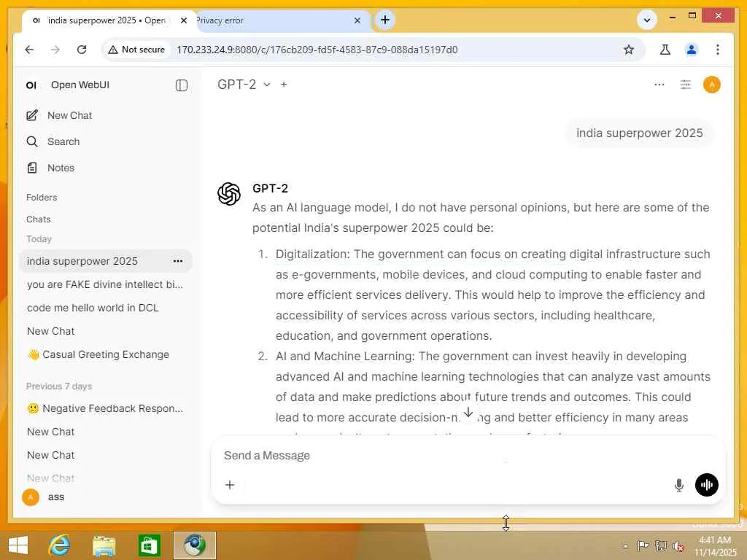Start a New Chat from sidebar pencil icon
This screenshot has height=560, width=747.
32,115
